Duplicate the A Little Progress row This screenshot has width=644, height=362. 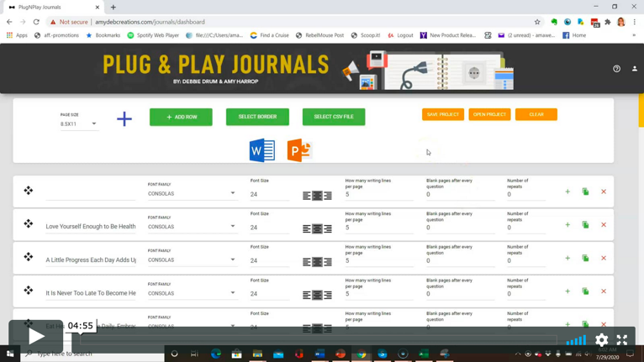(x=586, y=258)
